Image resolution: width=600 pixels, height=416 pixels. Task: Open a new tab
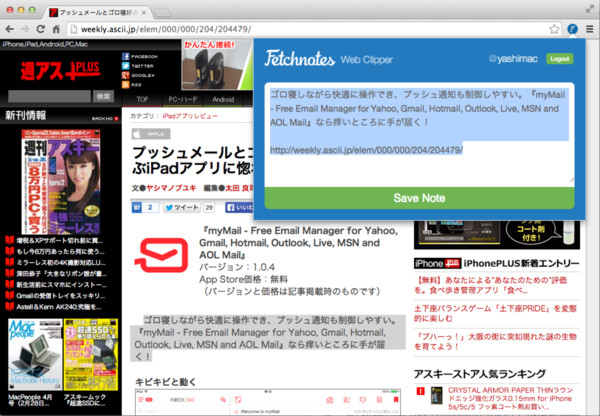162,13
